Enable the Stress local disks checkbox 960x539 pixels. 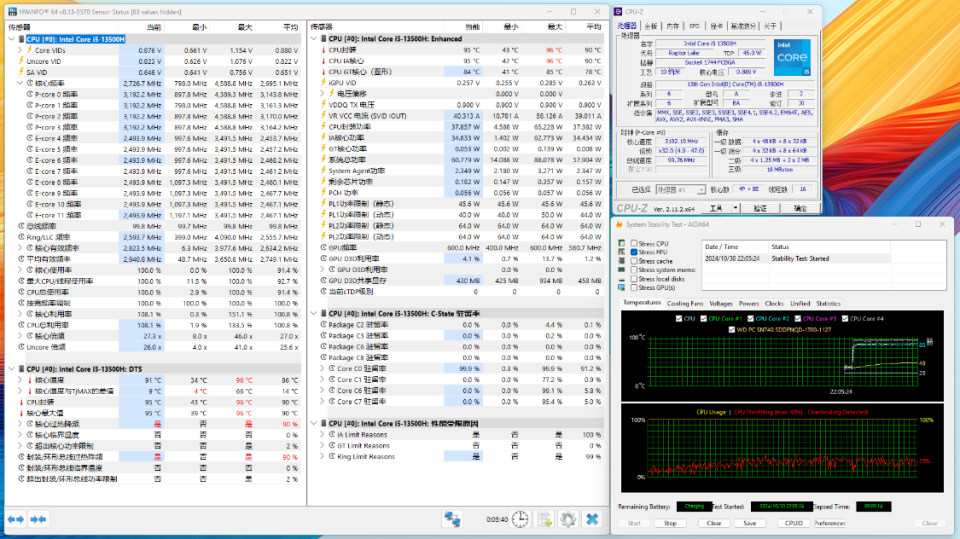coord(634,279)
